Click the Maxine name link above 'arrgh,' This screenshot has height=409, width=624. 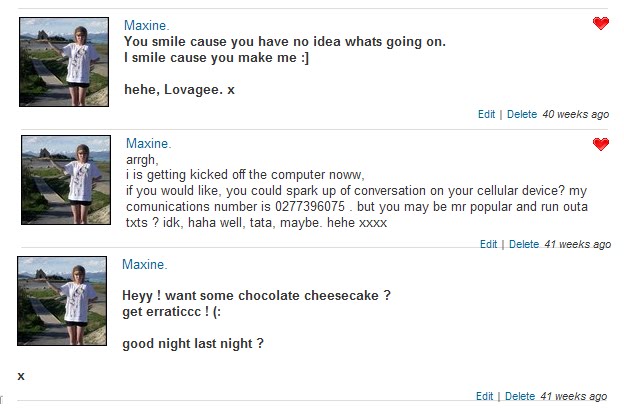[148, 143]
